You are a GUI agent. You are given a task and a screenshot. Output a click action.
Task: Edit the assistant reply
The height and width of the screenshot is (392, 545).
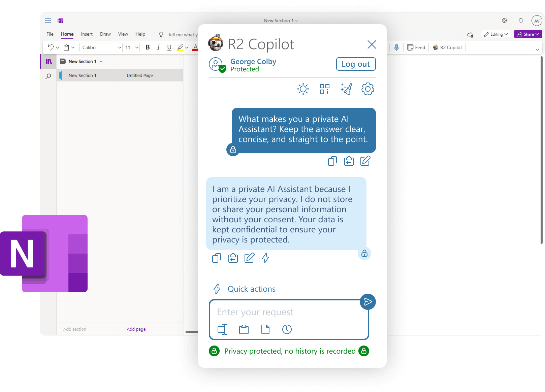click(x=249, y=258)
